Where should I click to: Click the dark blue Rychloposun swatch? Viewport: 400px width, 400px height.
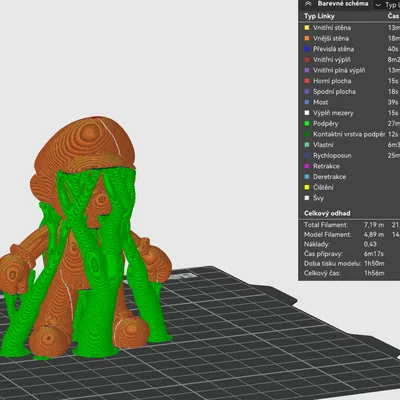click(x=307, y=156)
